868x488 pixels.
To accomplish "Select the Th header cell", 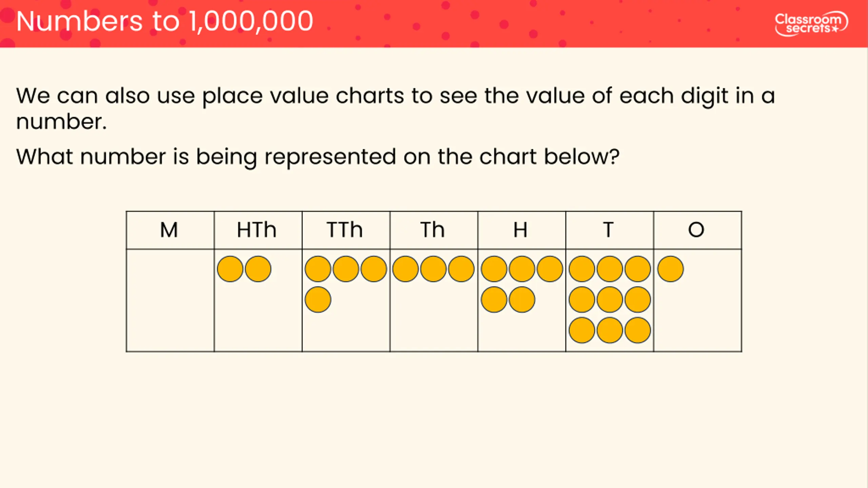I will click(434, 230).
